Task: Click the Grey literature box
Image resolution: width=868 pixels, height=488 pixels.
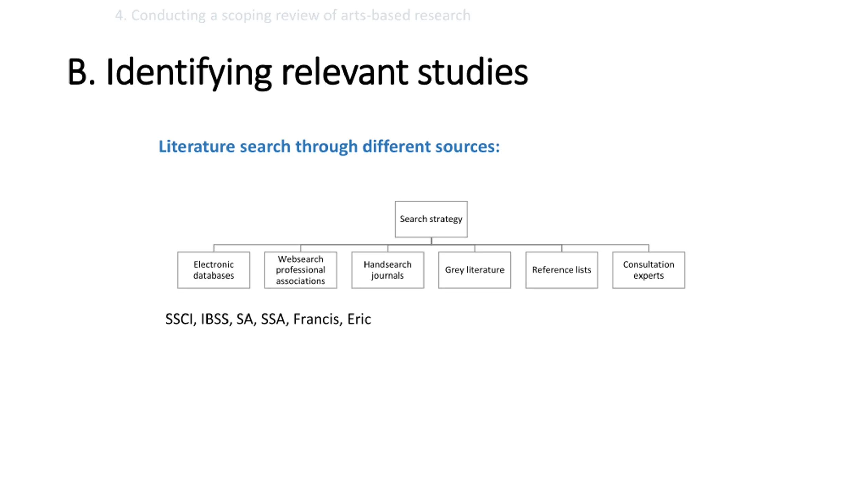Action: (475, 270)
